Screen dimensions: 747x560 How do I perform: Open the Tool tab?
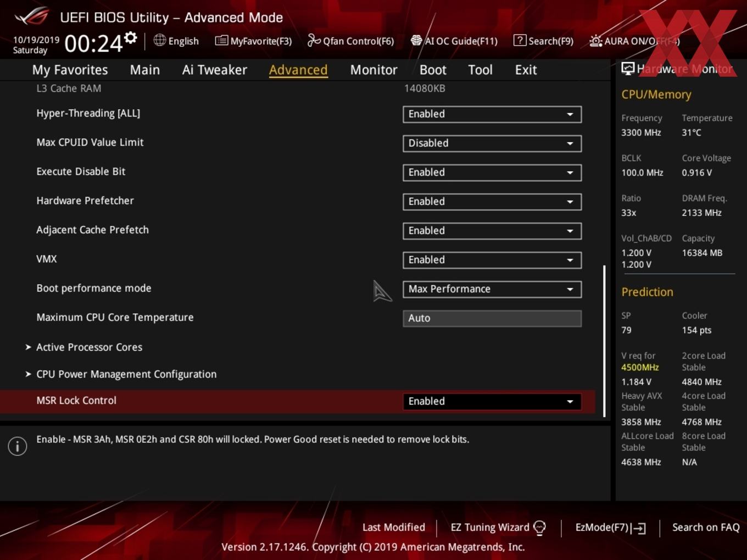480,70
